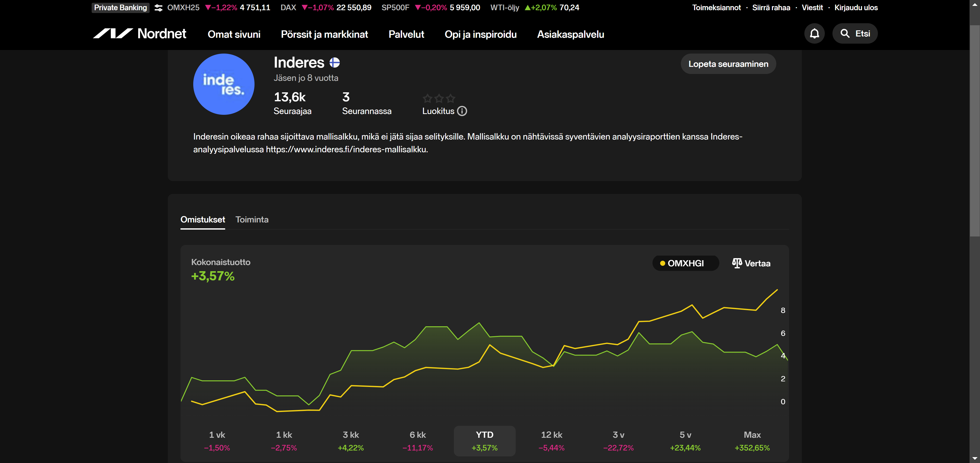Open the notifications bell icon
This screenshot has height=463, width=980.
[814, 33]
